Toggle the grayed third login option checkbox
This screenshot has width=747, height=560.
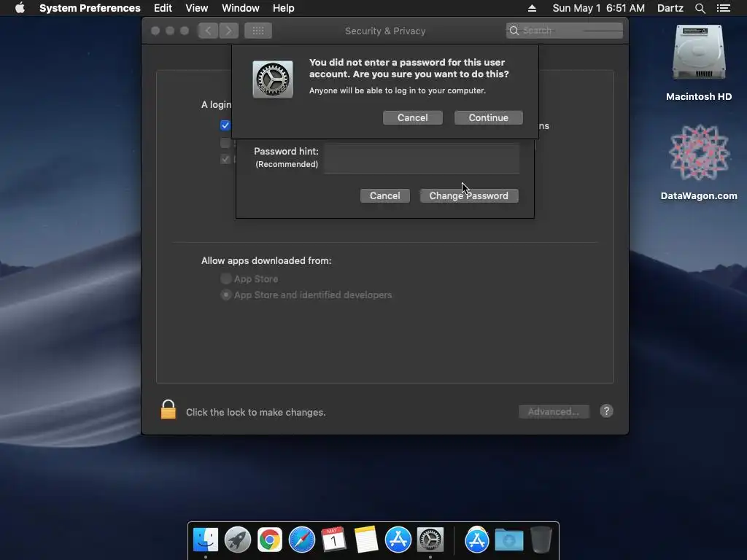click(x=225, y=159)
